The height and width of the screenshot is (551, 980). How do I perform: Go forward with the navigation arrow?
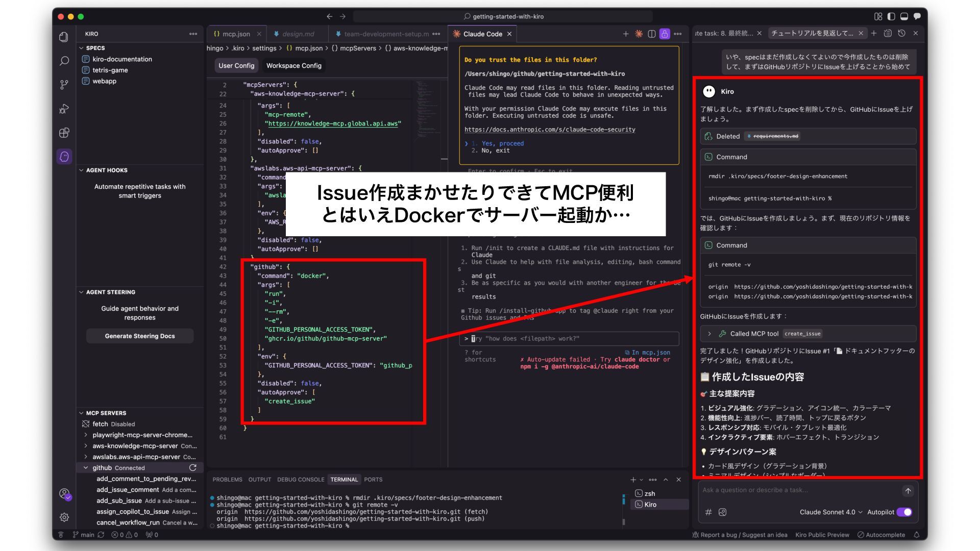click(x=342, y=16)
